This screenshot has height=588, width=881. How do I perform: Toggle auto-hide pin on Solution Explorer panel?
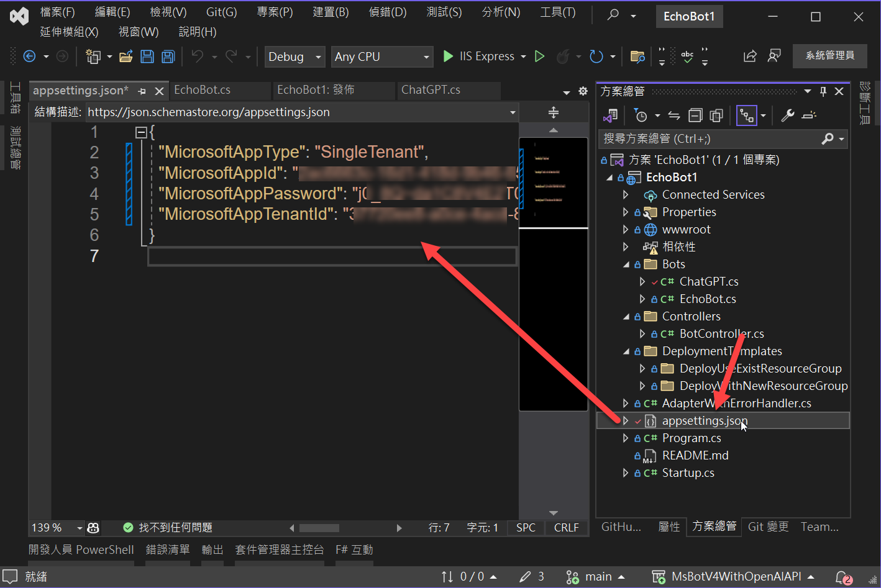(x=823, y=91)
